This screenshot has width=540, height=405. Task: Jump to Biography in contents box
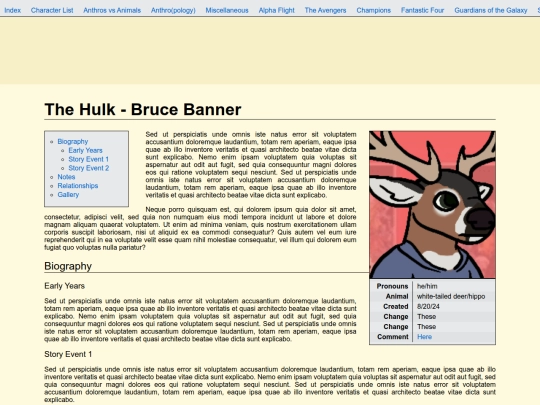pyautogui.click(x=73, y=142)
